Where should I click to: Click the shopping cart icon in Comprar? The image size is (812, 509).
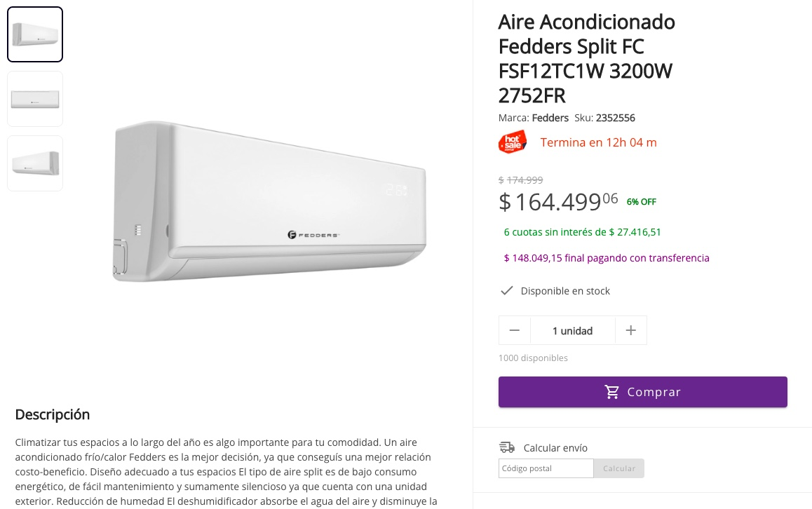(x=612, y=392)
